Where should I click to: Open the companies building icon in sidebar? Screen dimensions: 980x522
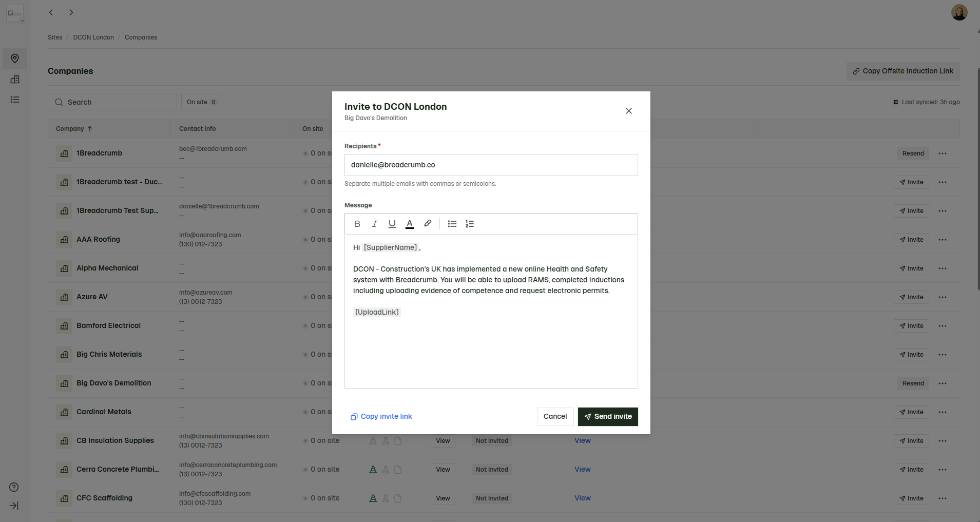pos(15,79)
